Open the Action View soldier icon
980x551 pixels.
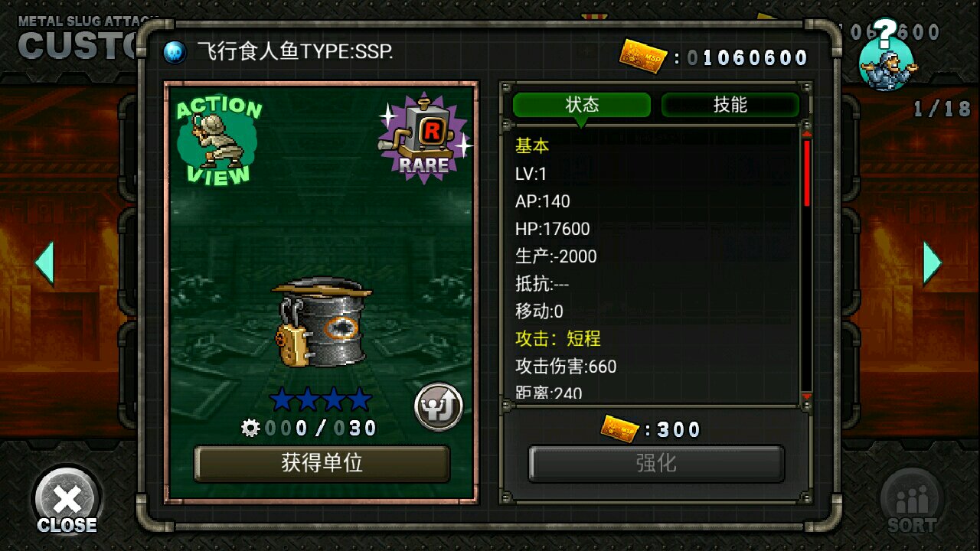pyautogui.click(x=218, y=142)
